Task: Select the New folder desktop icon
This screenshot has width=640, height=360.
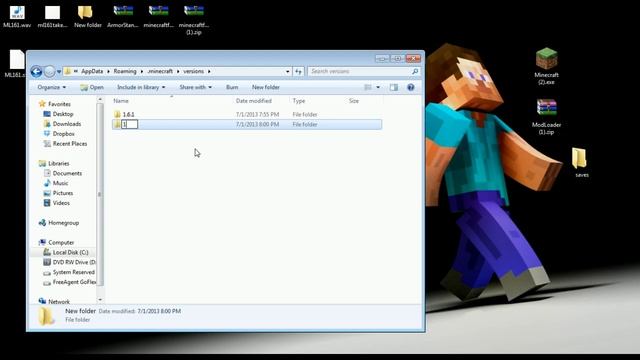Action: pyautogui.click(x=87, y=16)
